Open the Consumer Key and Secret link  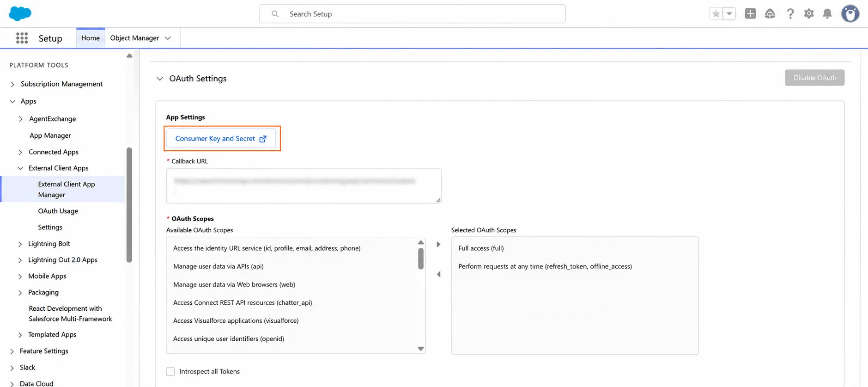point(221,139)
